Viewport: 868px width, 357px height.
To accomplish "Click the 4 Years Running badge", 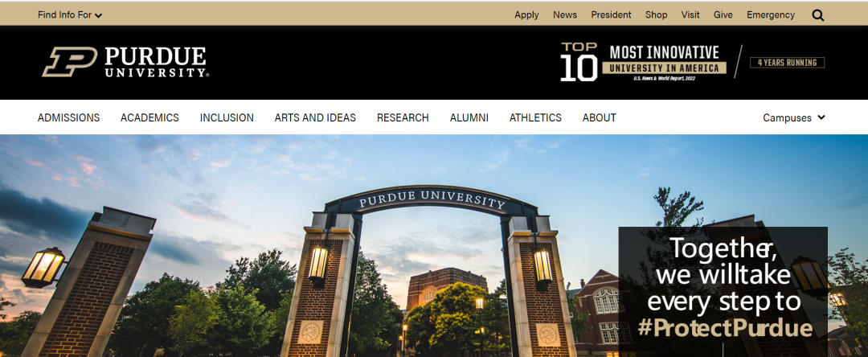I will (x=787, y=63).
